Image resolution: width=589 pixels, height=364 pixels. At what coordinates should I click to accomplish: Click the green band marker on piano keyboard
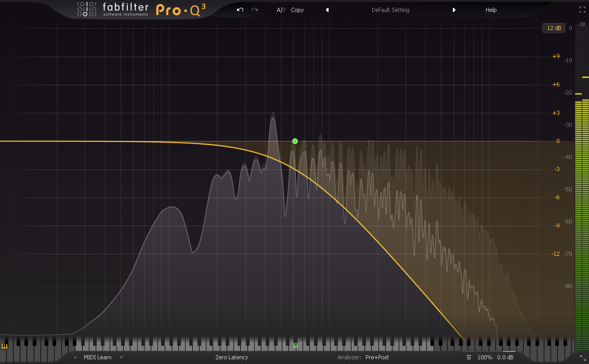(296, 345)
